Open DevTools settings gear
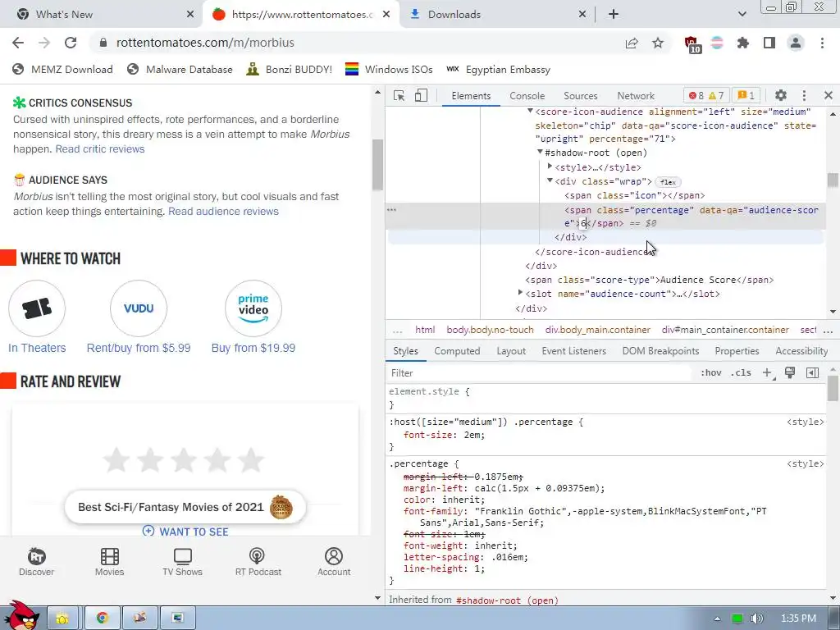840x630 pixels. (x=781, y=95)
